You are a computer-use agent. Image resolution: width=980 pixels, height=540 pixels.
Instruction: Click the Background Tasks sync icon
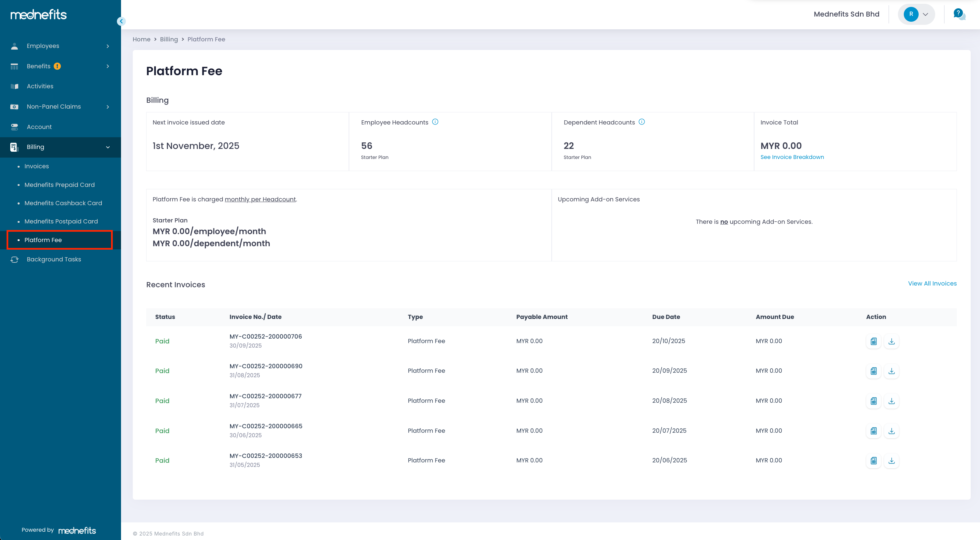click(x=14, y=260)
